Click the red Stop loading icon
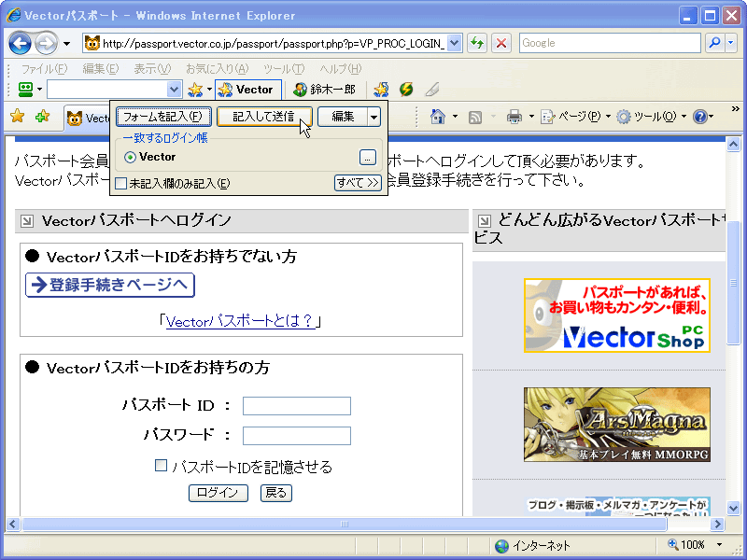Screen dimensions: 747x560 [501, 43]
